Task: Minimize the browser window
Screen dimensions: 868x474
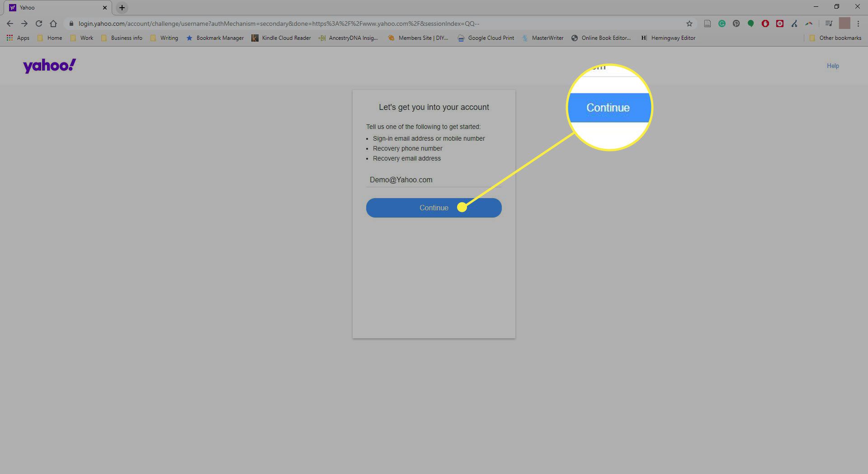Action: 816,7
